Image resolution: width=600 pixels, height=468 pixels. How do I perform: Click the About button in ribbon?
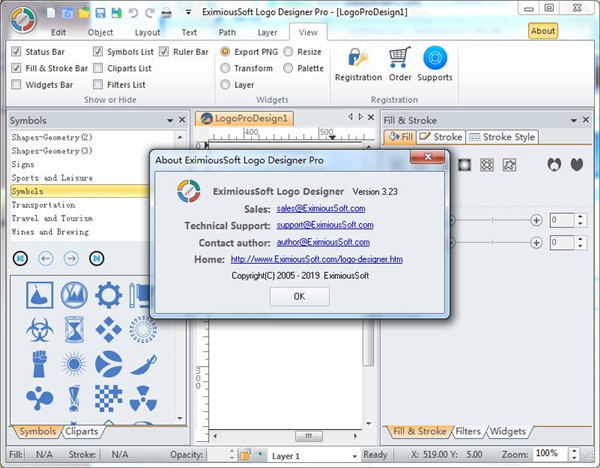tap(543, 31)
